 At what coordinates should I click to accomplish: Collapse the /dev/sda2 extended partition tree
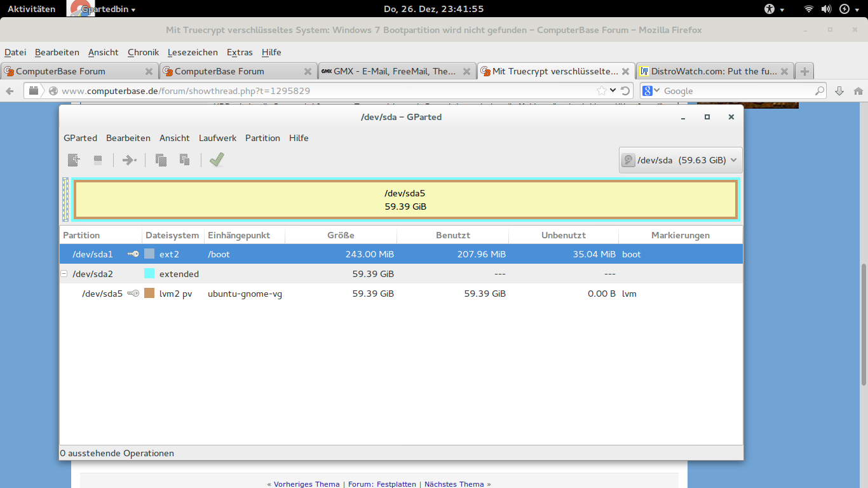(64, 274)
